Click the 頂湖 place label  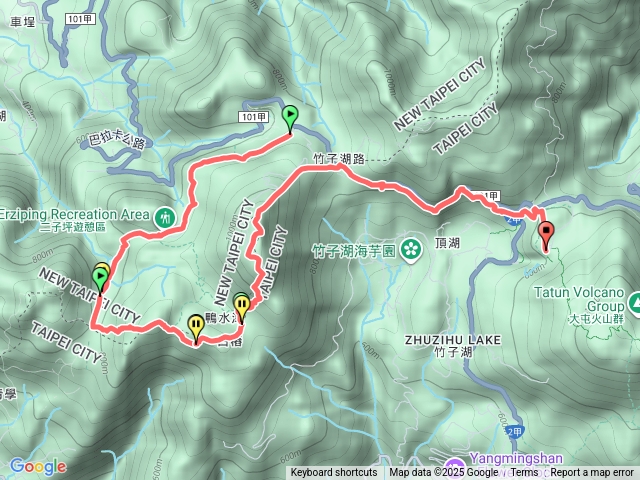[x=447, y=243]
